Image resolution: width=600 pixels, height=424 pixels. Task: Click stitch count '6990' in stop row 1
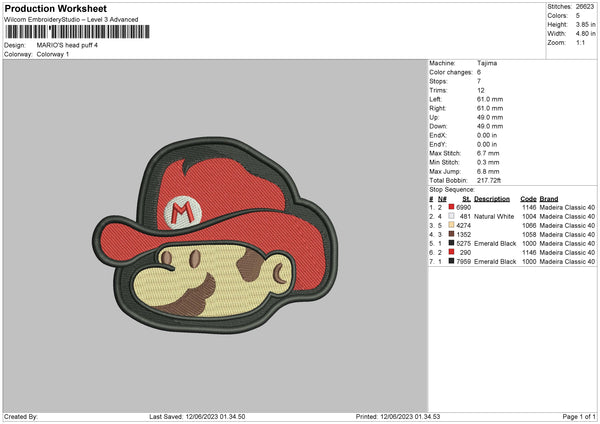point(463,207)
